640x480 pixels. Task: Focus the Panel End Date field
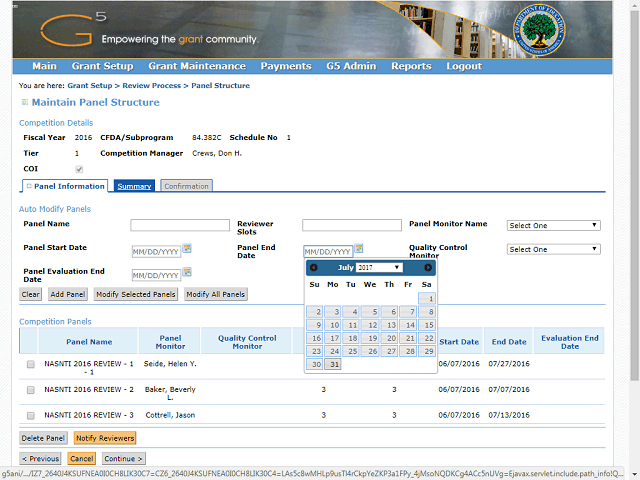click(x=328, y=252)
